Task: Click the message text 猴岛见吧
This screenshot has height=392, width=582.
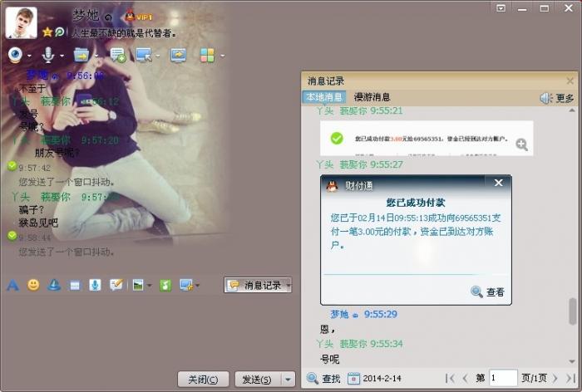Action: coord(38,223)
